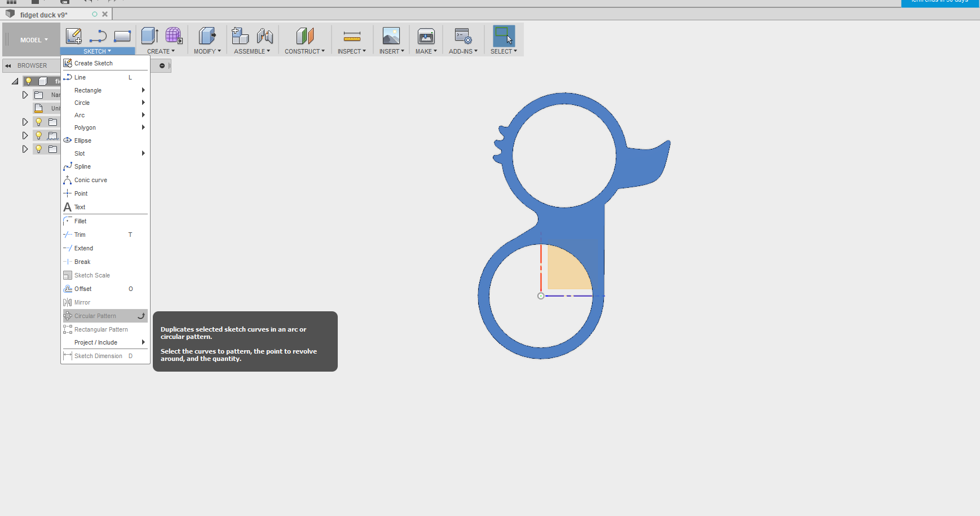Click the Select tool icon

(x=504, y=36)
